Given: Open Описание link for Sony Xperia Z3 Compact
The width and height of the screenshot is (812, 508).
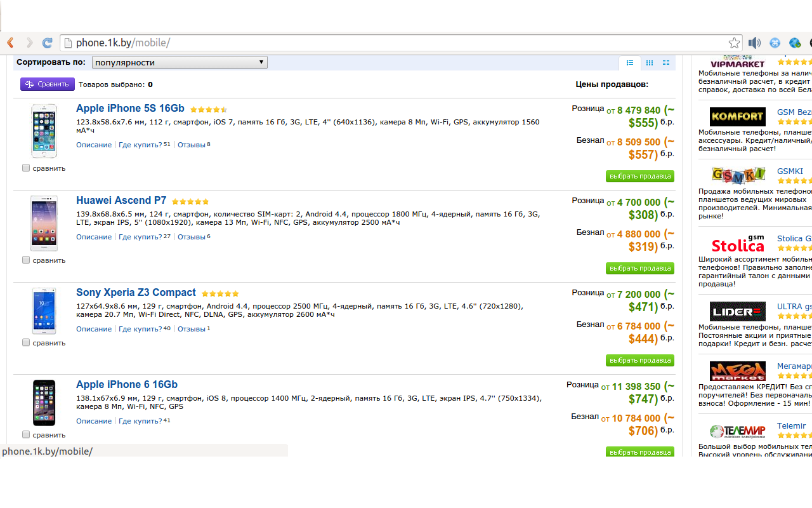Looking at the screenshot, I should pyautogui.click(x=94, y=329).
